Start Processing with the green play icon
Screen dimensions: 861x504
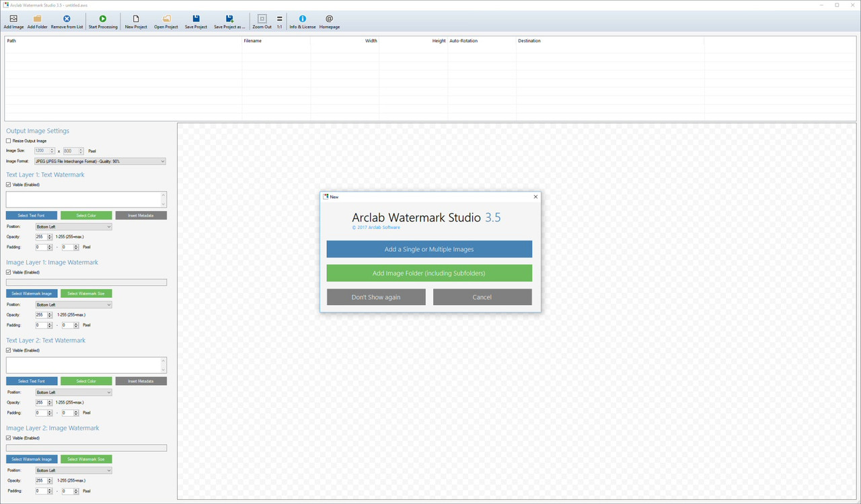point(103,22)
